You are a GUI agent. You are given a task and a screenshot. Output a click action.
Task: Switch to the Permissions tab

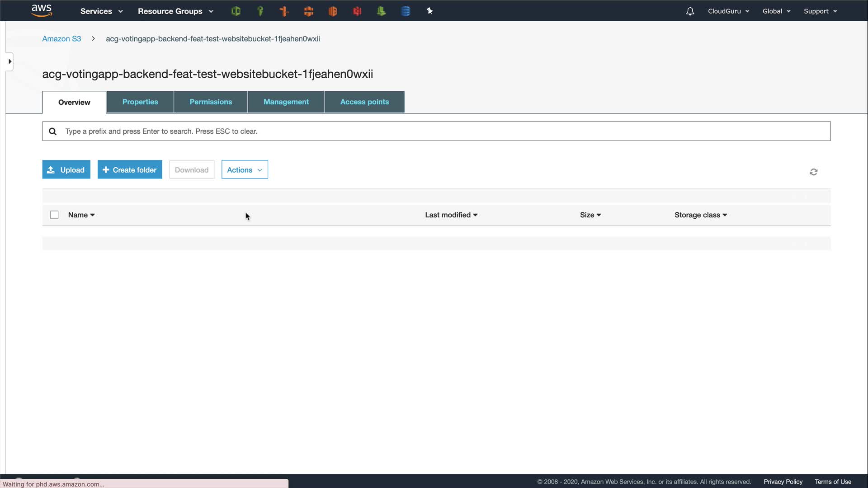coord(211,102)
